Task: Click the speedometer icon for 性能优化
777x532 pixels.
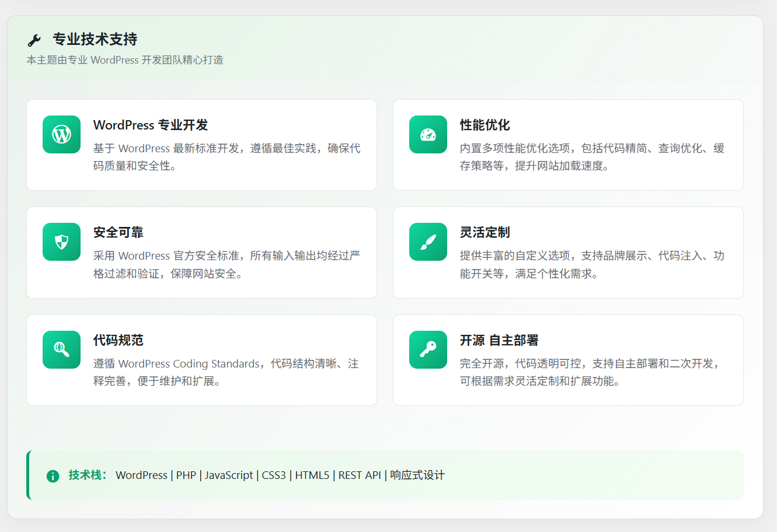Action: tap(428, 135)
